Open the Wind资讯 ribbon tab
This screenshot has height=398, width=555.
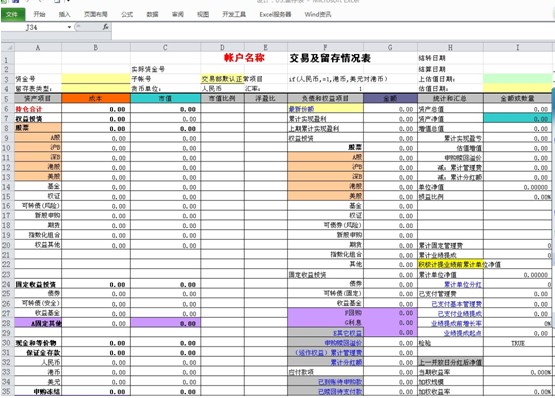(x=317, y=15)
